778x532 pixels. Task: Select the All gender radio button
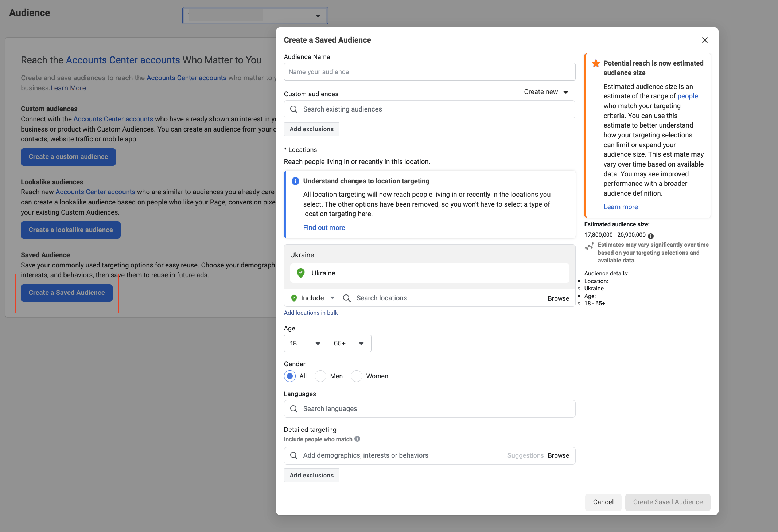[290, 376]
